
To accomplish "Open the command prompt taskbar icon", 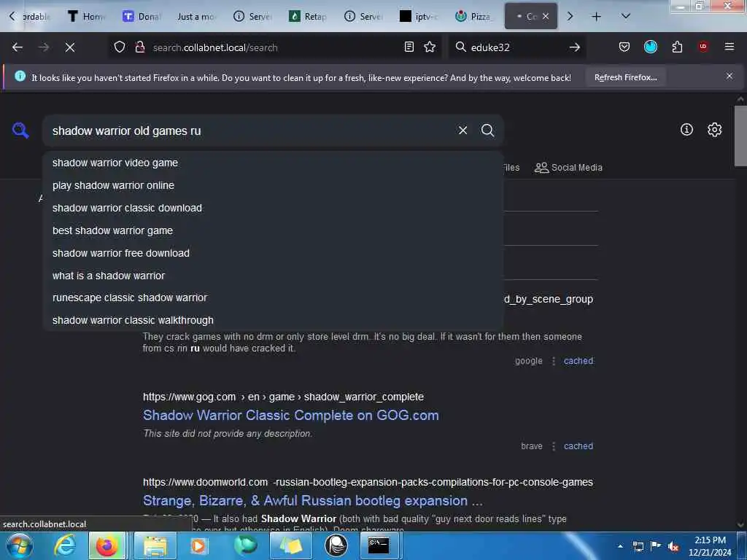I will [379, 545].
